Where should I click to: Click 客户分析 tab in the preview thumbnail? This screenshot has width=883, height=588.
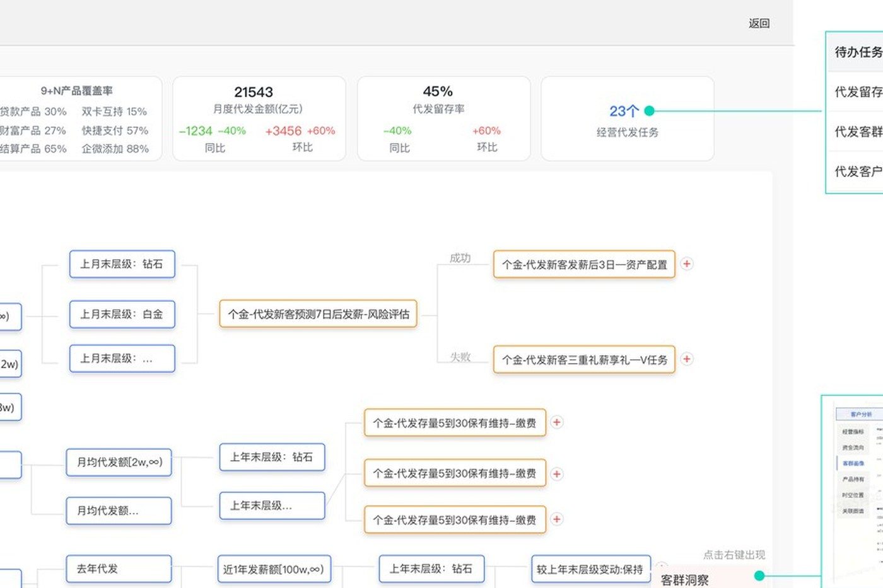coord(861,414)
